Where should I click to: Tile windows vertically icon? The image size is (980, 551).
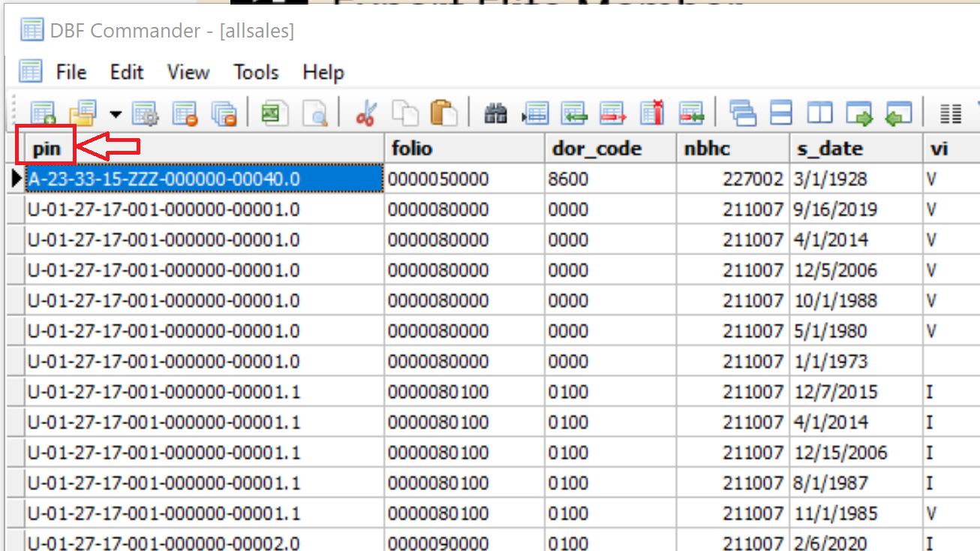tap(819, 113)
